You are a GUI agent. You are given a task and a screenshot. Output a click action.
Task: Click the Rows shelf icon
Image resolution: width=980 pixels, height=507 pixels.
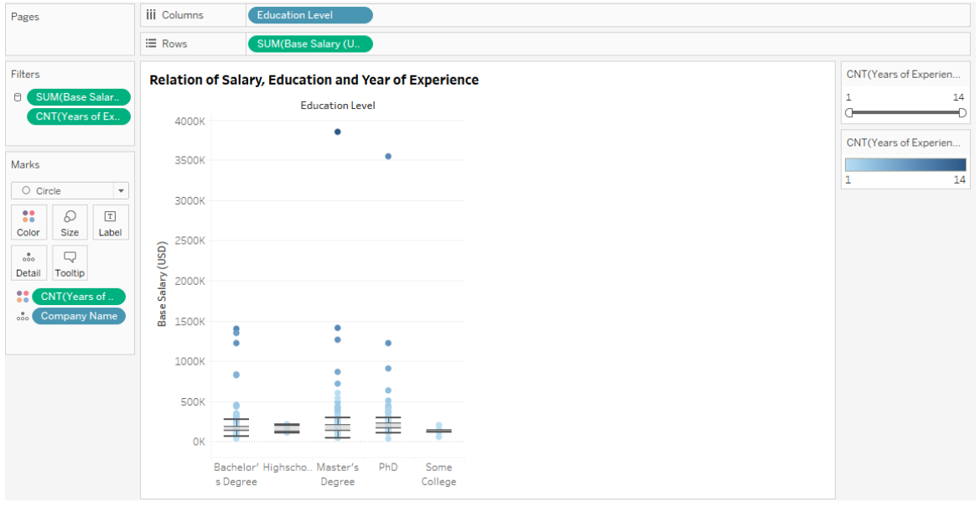[x=150, y=43]
